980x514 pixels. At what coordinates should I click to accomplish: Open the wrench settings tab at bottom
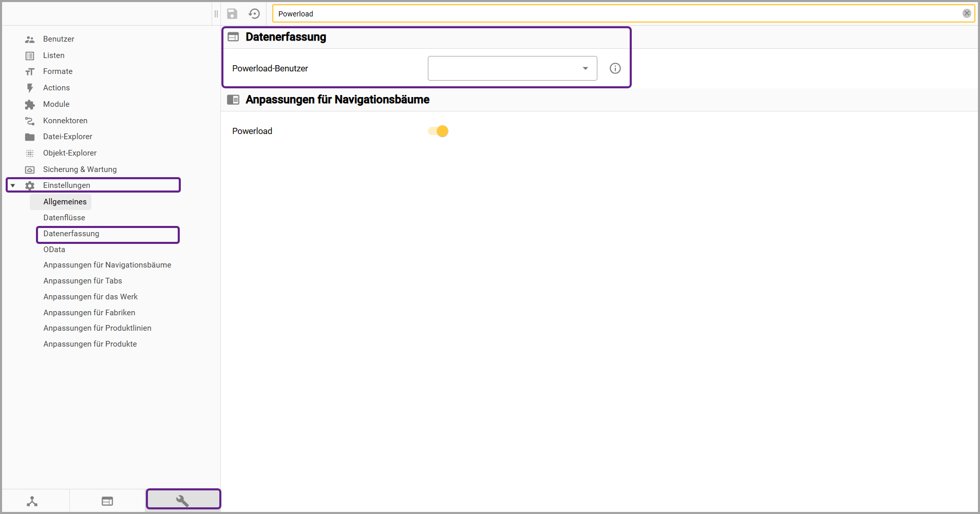(183, 500)
